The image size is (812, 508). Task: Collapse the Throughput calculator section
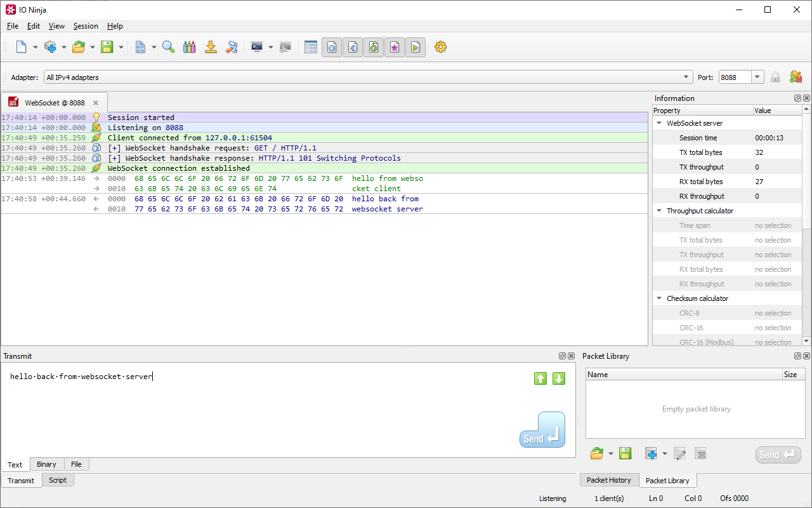click(x=659, y=211)
